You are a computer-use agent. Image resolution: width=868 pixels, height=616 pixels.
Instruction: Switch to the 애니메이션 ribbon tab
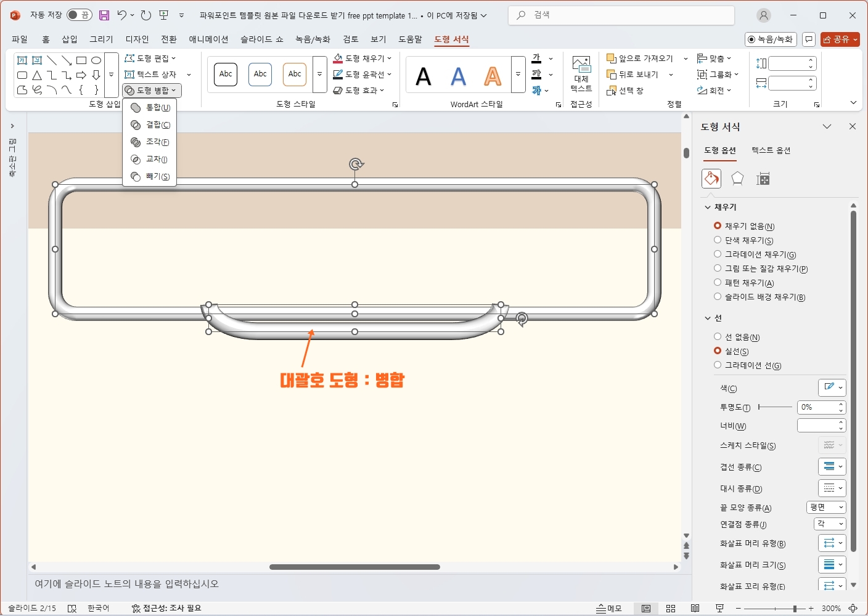(x=208, y=39)
